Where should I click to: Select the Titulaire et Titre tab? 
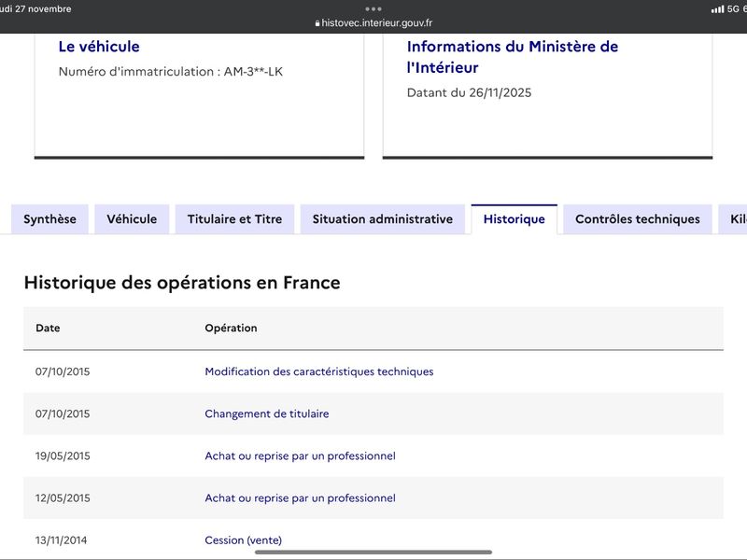234,219
